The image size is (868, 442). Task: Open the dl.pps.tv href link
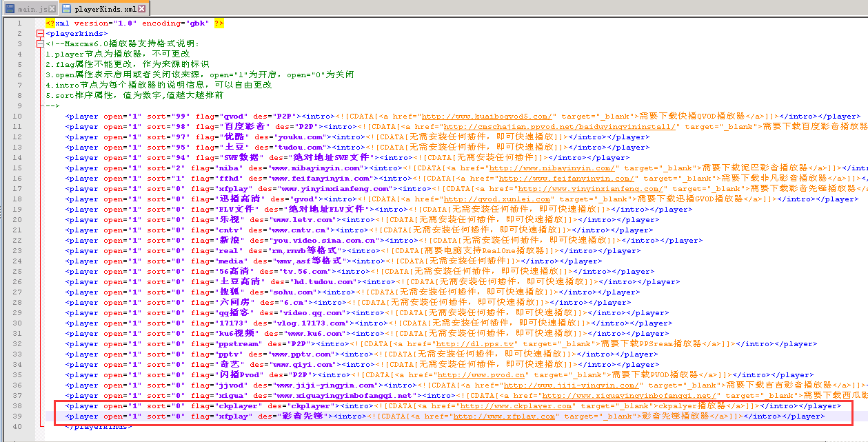point(475,344)
